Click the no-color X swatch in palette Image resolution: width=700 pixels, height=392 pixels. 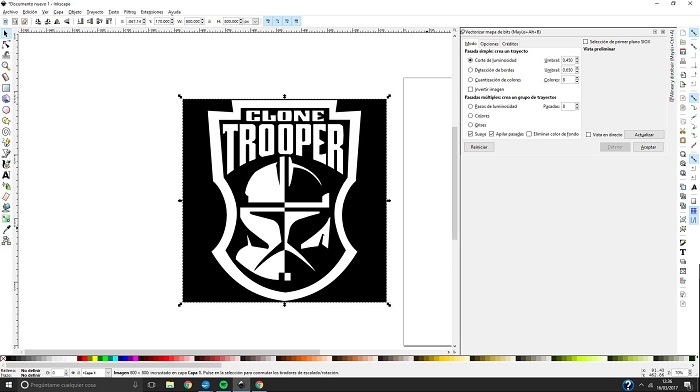tap(3, 359)
